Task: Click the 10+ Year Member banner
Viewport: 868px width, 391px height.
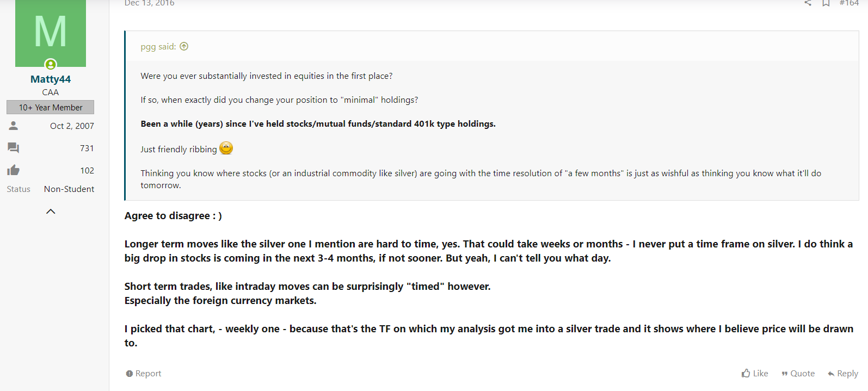Action: click(51, 107)
